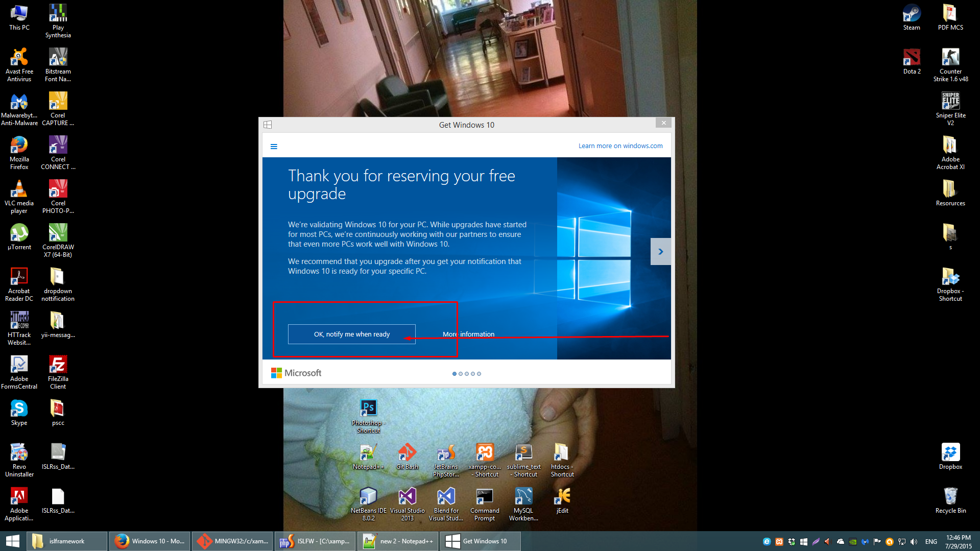Select the Avast Free Antivirus icon
Screen dimensions: 980x551
tap(19, 65)
